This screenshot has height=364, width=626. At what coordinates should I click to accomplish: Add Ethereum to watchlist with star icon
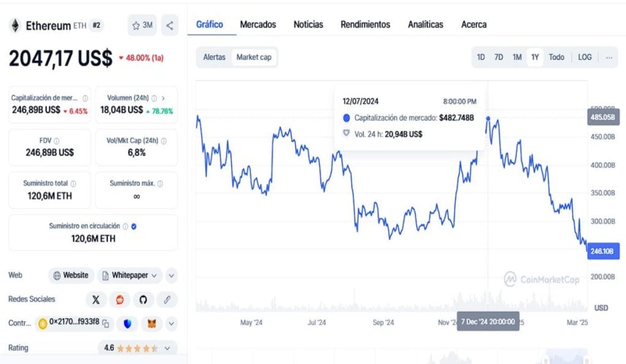[142, 26]
